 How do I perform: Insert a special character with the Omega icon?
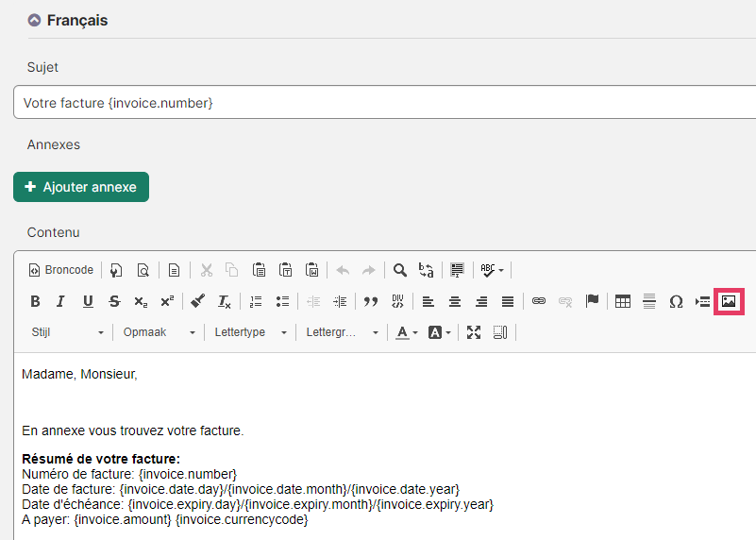point(676,301)
